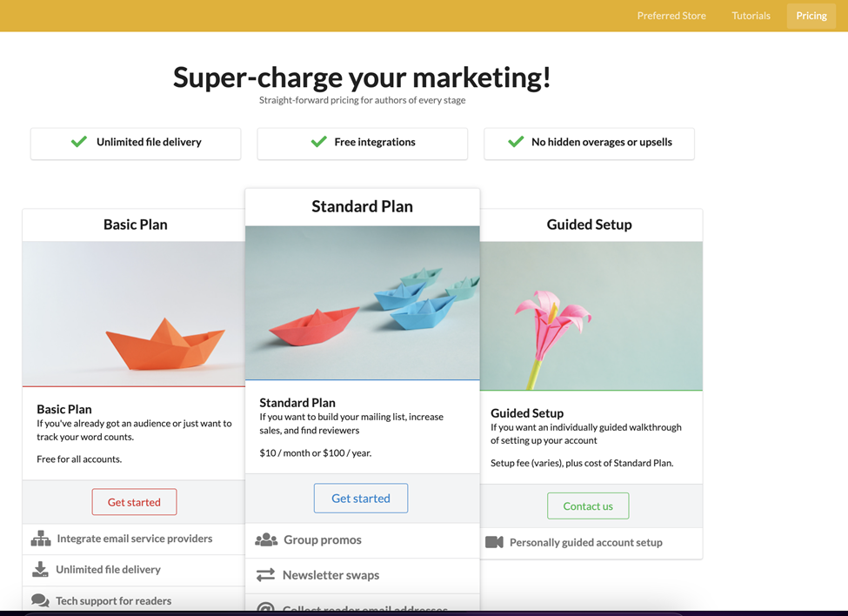Click the Integrate email service providers icon

pos(41,539)
